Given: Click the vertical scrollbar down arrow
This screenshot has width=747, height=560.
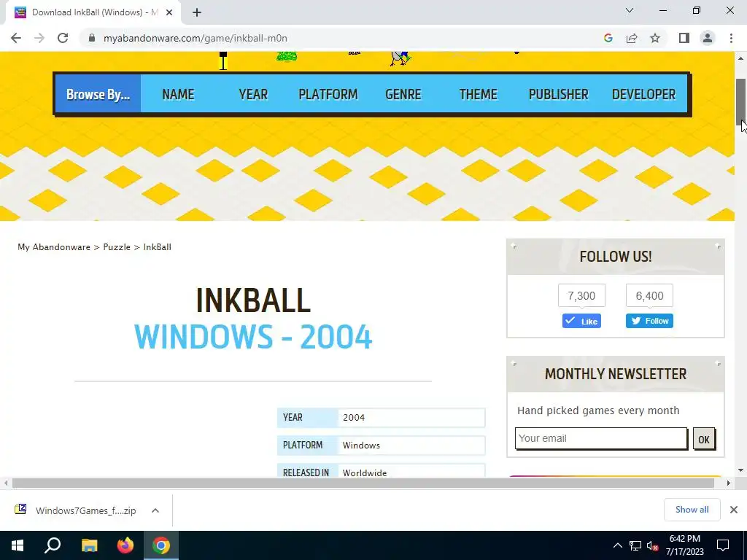Looking at the screenshot, I should point(741,470).
